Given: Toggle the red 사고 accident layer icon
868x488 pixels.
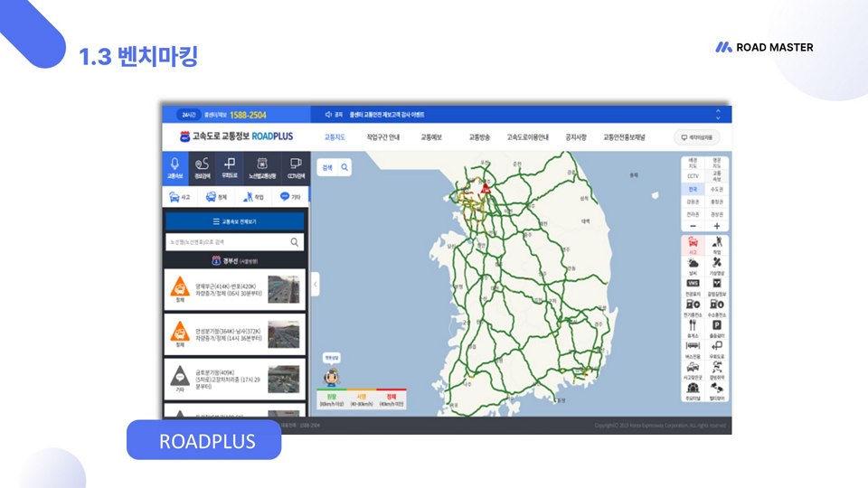Looking at the screenshot, I should pos(693,245).
